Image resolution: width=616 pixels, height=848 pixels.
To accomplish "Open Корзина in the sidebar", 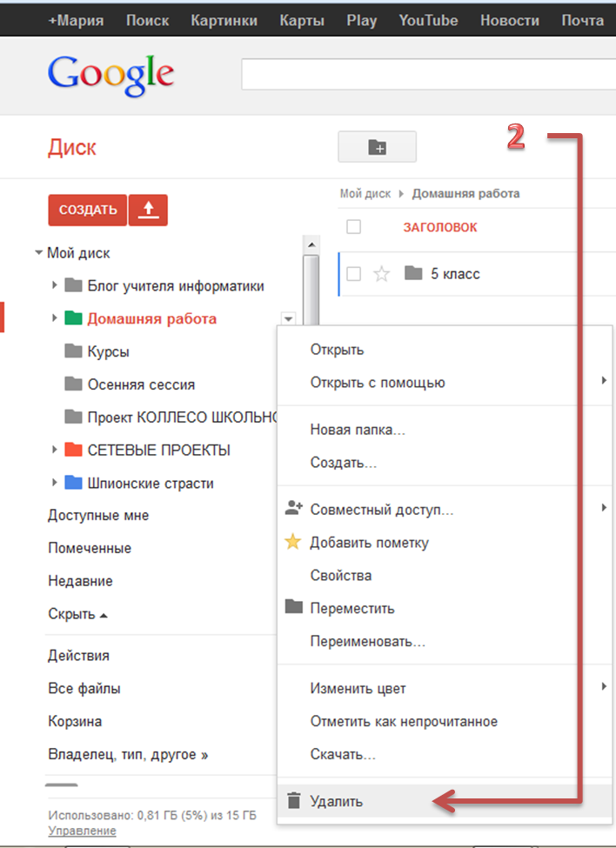I will point(75,721).
